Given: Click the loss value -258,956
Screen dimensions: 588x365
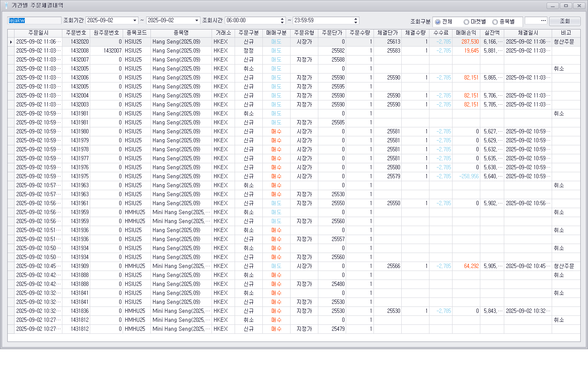Looking at the screenshot, I should [x=466, y=177].
